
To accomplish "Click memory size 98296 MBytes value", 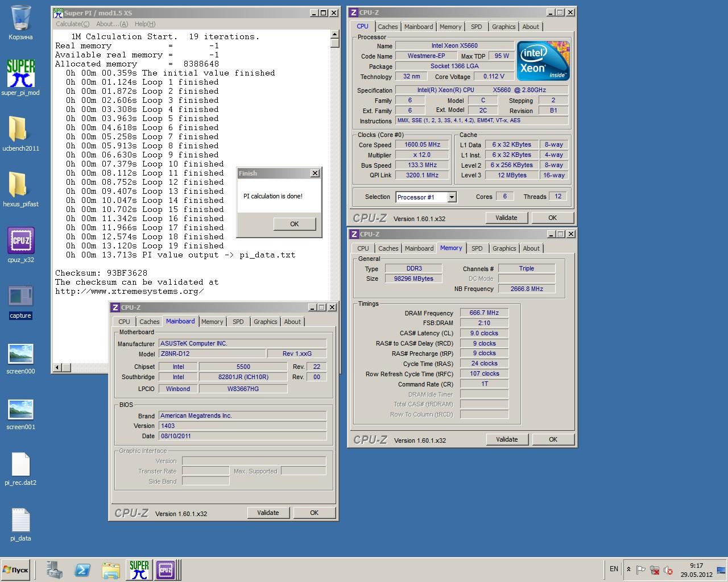I will (x=413, y=278).
